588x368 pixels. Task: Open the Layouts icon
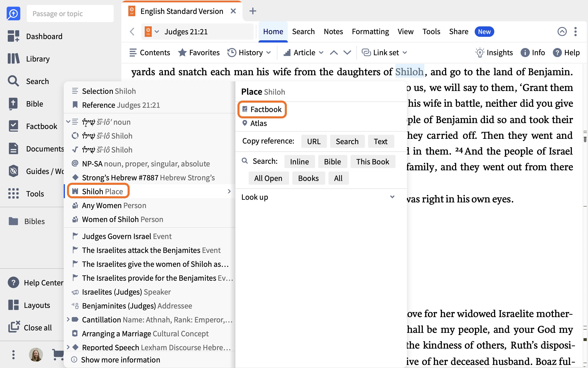pyautogui.click(x=13, y=305)
